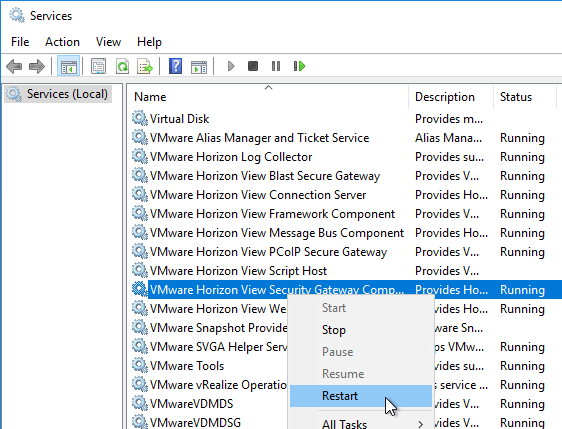The image size is (562, 429).
Task: Open the Action menu
Action: 62,42
